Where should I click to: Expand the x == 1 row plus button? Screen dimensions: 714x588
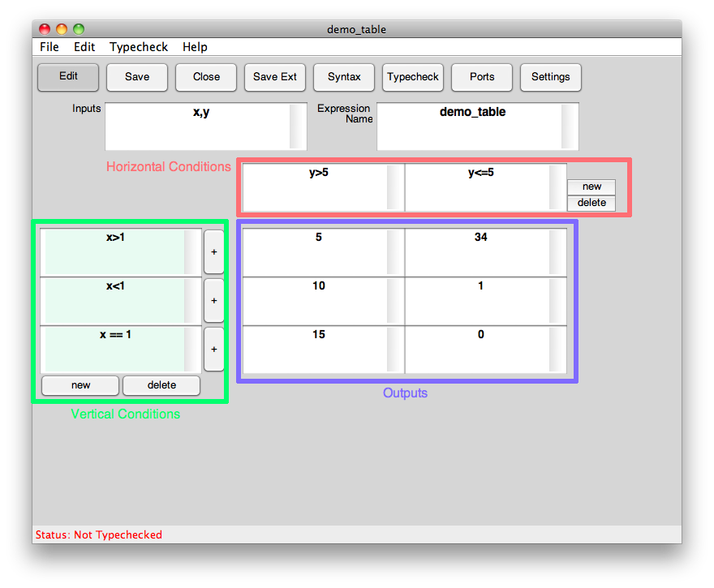[214, 350]
